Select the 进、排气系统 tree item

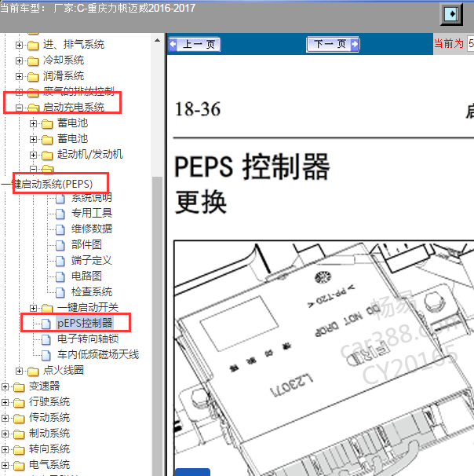pyautogui.click(x=74, y=45)
